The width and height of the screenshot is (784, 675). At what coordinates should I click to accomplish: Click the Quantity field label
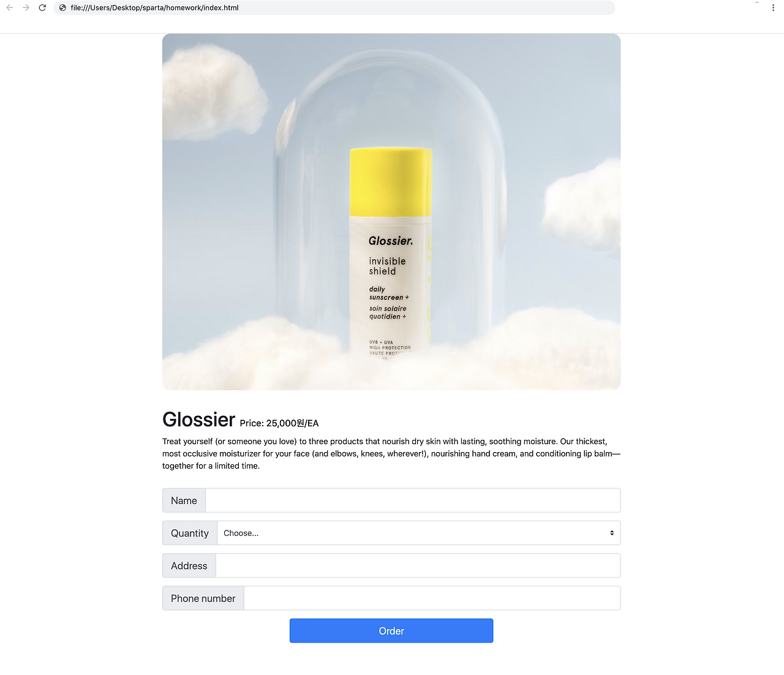tap(190, 533)
